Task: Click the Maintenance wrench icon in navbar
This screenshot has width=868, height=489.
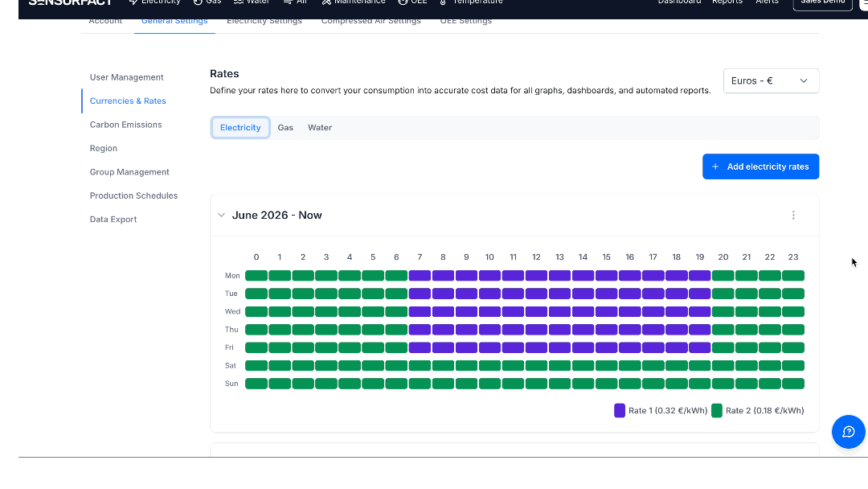Action: tap(326, 2)
